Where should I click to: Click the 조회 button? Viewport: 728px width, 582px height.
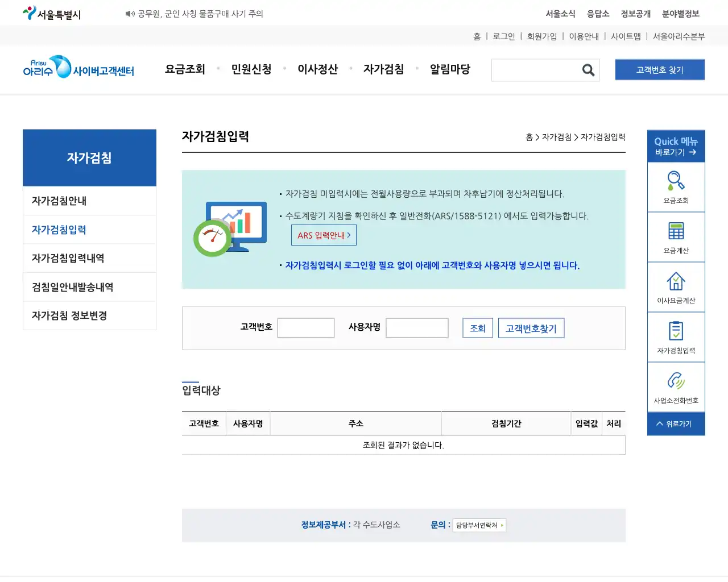click(x=477, y=328)
